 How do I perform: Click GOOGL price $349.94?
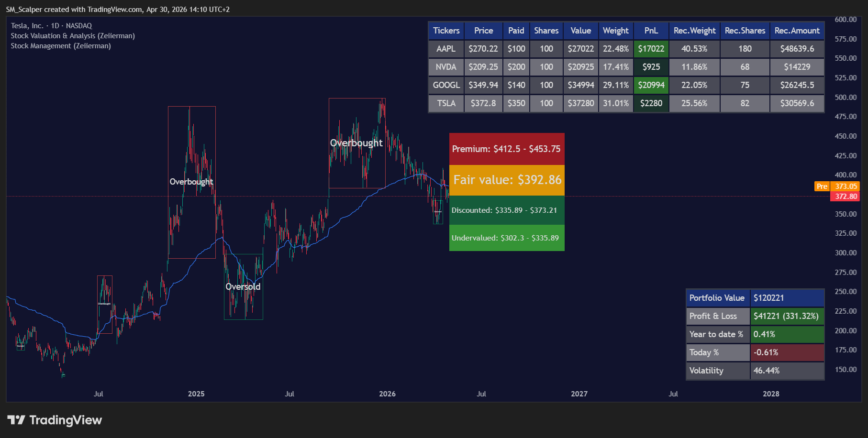(483, 85)
